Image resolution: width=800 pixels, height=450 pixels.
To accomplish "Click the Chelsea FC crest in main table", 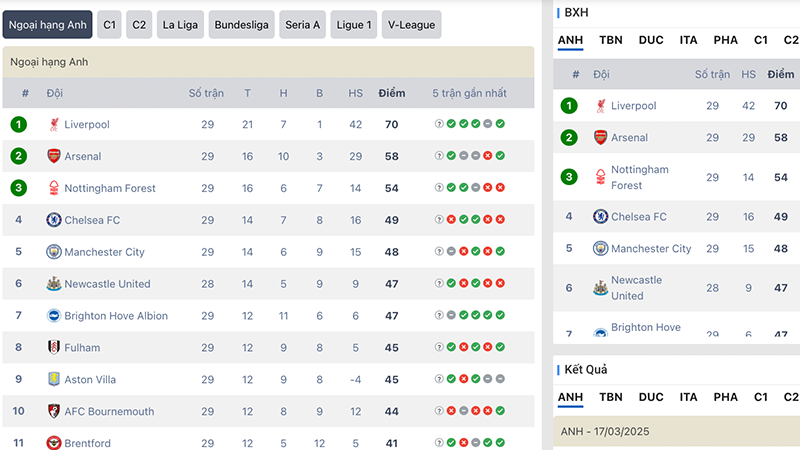I will tap(54, 220).
